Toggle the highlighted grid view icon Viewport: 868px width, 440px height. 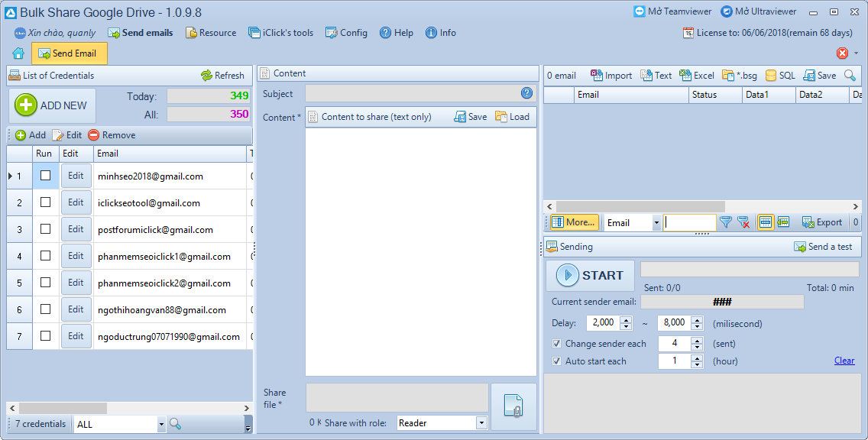[765, 222]
